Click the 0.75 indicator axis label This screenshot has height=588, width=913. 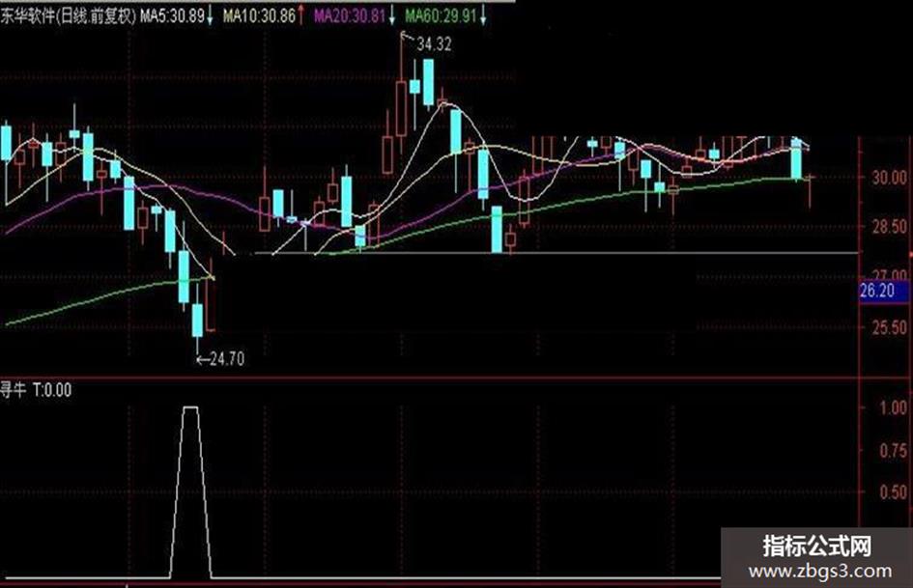coord(894,450)
